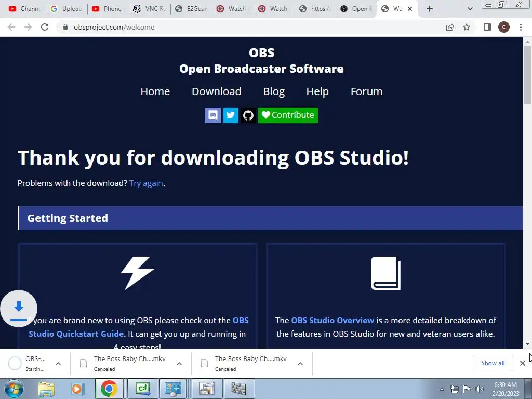The height and width of the screenshot is (399, 532).
Task: Show hidden system tray icons
Action: pos(442,389)
